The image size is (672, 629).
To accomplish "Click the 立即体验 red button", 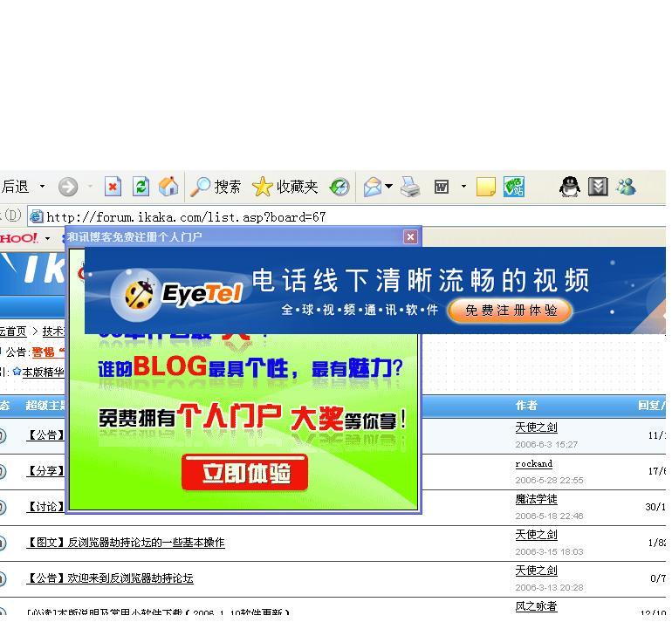I will tap(244, 473).
